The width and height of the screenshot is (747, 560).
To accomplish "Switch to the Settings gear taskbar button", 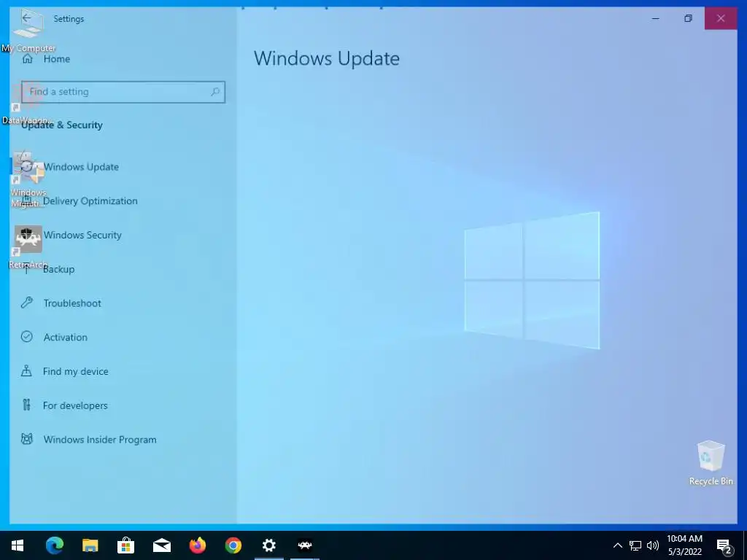I will 268,545.
